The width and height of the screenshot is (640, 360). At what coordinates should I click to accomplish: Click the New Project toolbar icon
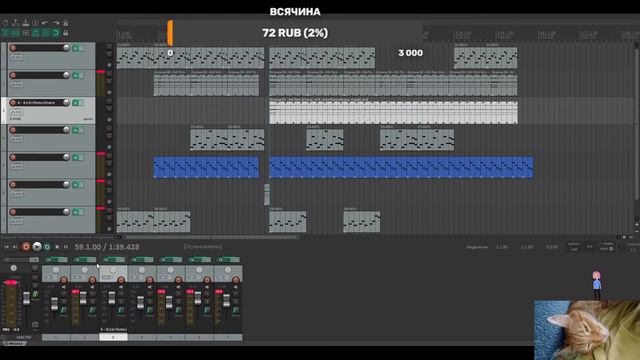point(6,23)
